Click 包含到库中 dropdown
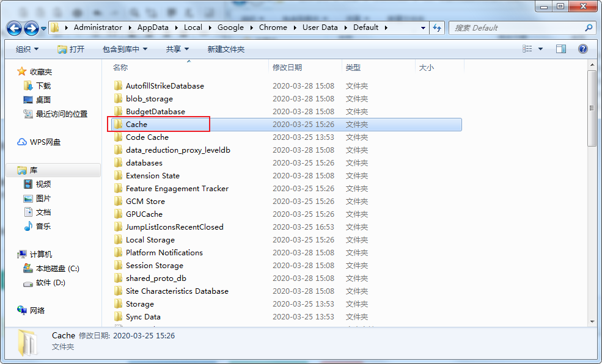This screenshot has width=602, height=364. (125, 49)
